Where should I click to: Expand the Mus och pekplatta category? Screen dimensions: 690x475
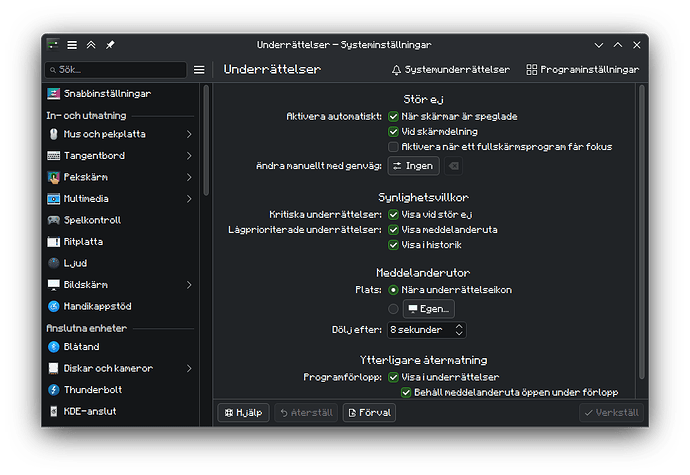189,134
